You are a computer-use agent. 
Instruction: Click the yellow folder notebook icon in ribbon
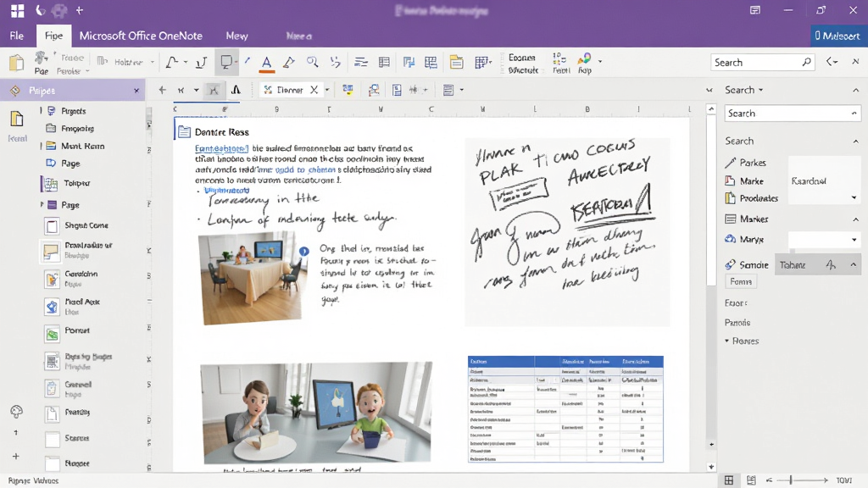456,62
